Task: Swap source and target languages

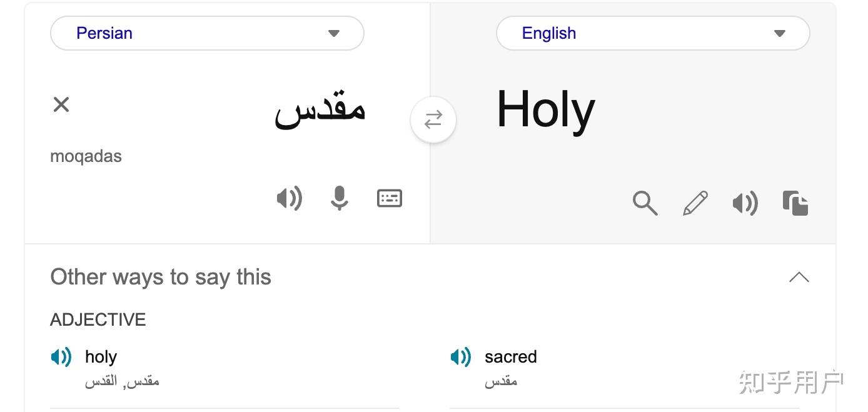Action: click(x=433, y=119)
